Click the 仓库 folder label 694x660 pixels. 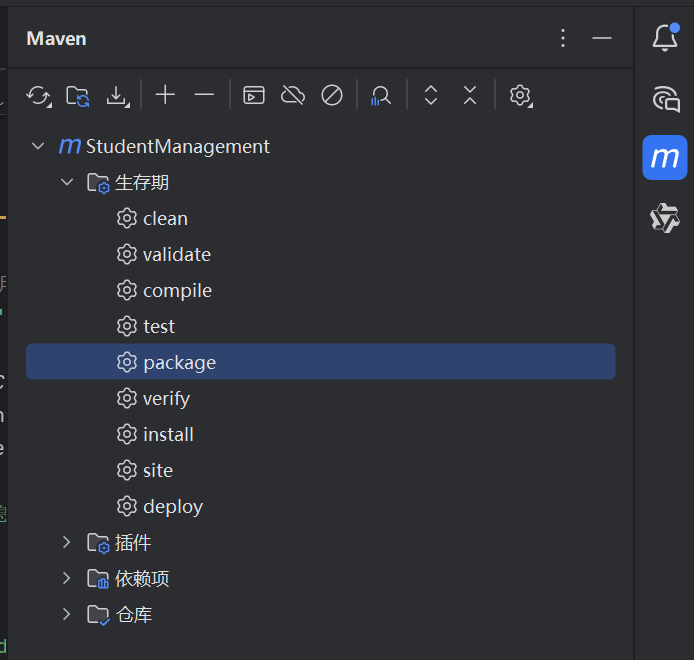coord(134,614)
